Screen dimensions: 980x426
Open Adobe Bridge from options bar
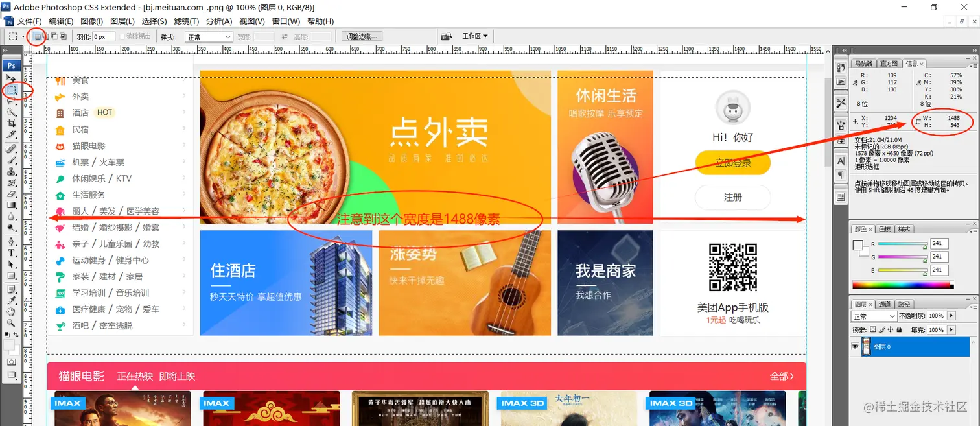tap(446, 36)
